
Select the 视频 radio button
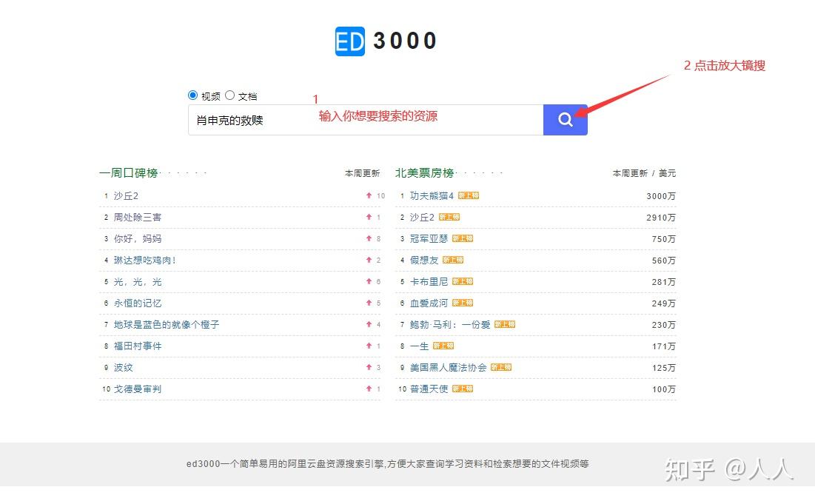(192, 95)
